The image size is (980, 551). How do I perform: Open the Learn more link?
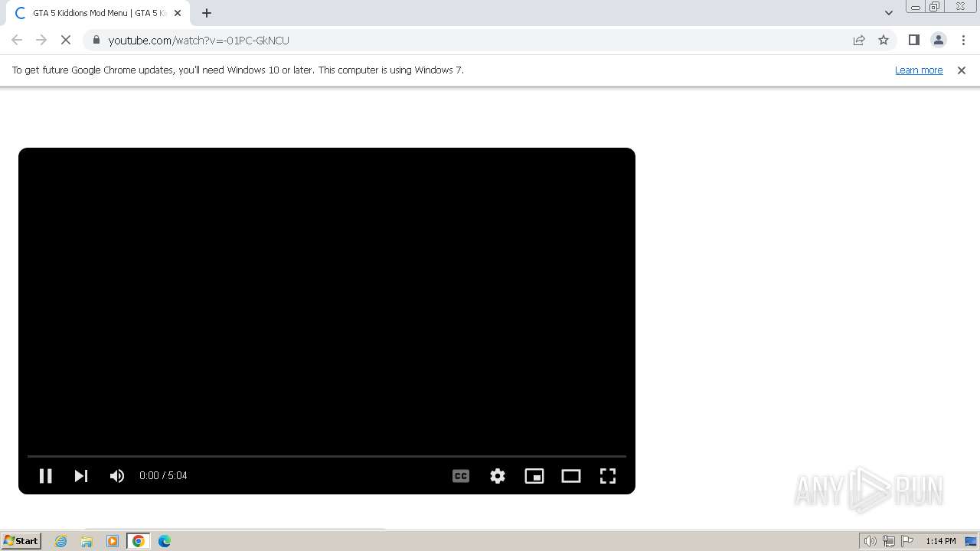tap(919, 70)
